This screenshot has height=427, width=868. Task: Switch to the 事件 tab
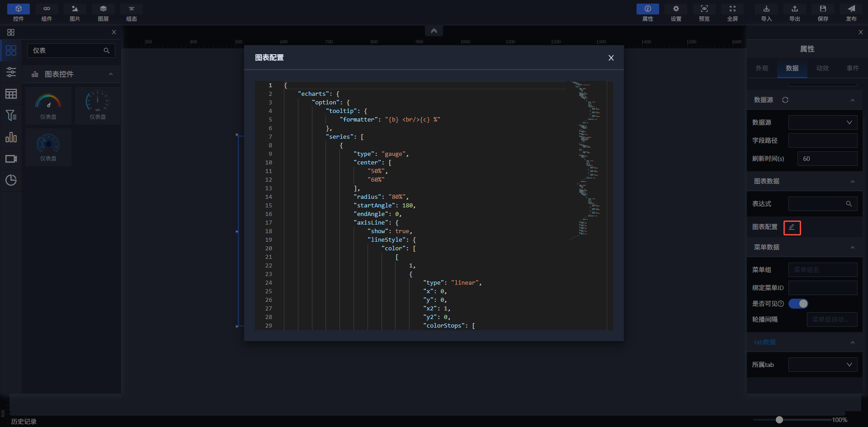pos(853,68)
